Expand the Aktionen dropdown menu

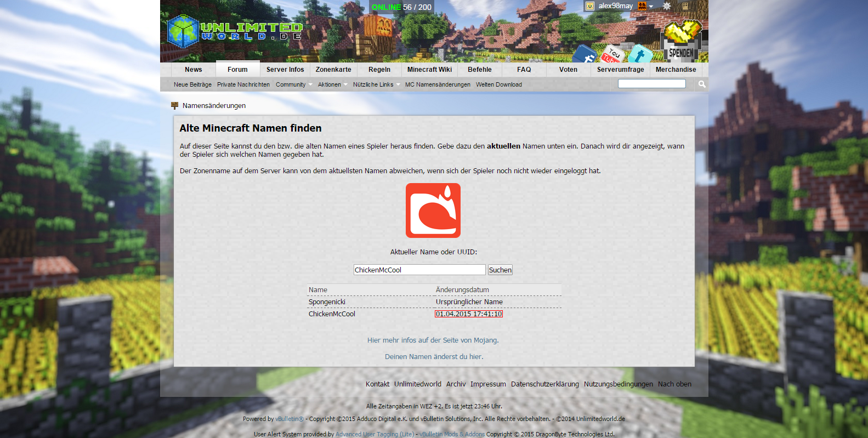[x=332, y=84]
